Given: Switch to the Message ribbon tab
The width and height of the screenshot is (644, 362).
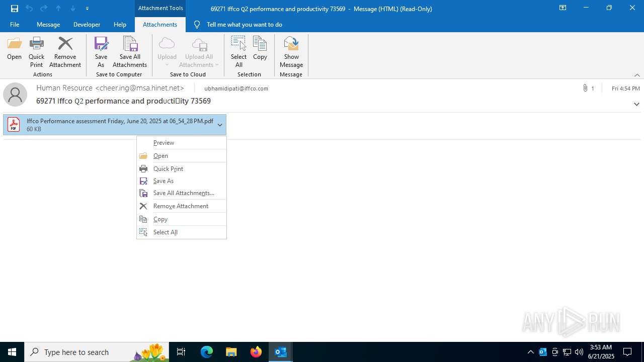Looking at the screenshot, I should [x=48, y=25].
